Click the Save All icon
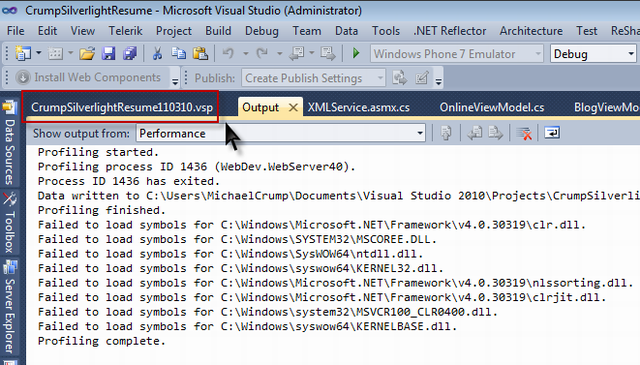 (130, 53)
